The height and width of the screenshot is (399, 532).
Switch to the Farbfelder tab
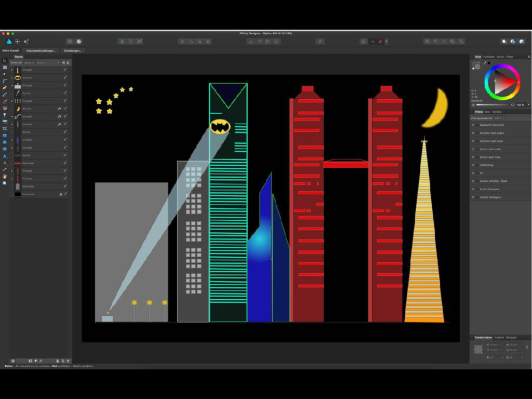[x=488, y=57]
